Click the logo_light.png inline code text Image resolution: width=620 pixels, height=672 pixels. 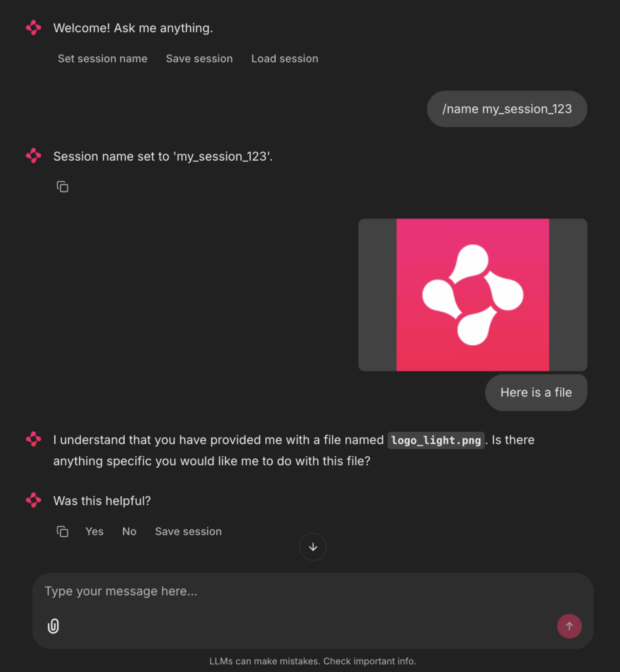pos(436,440)
